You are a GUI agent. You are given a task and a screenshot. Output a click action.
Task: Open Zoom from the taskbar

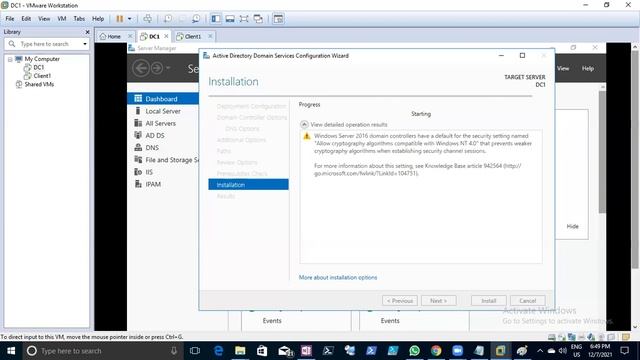tap(458, 351)
